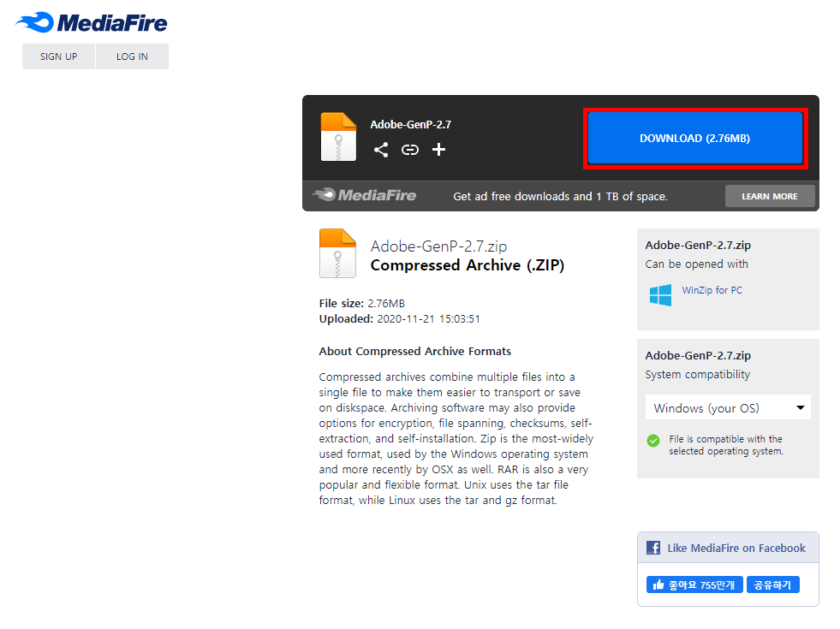Click Like MediaFire on Facebook link

[x=736, y=549]
